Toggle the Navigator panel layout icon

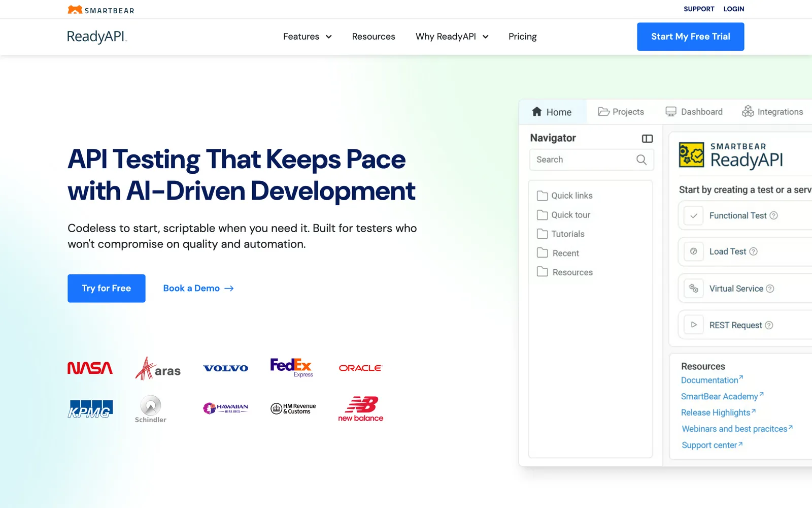(x=647, y=139)
